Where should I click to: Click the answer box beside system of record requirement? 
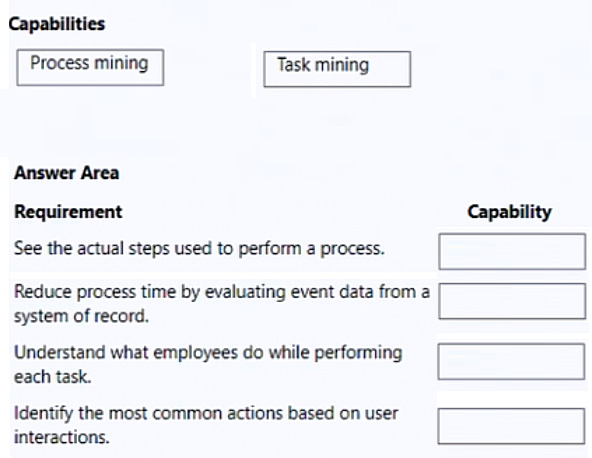[512, 301]
